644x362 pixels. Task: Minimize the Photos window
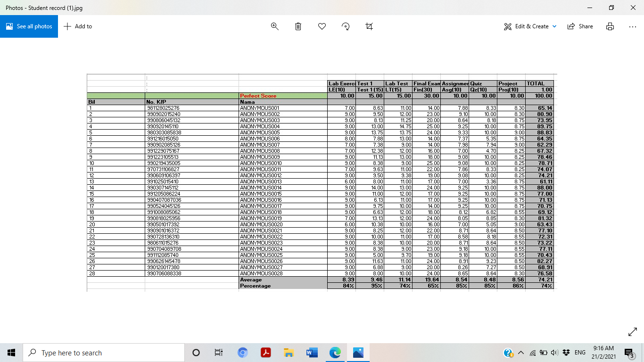pyautogui.click(x=590, y=8)
